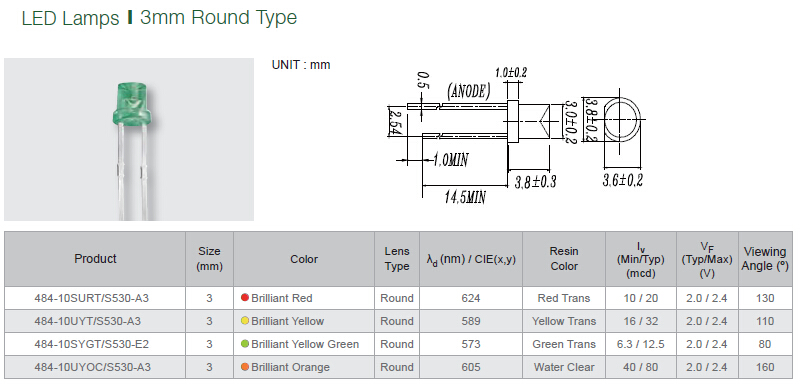Open product 484-10SURT/S530-A3
The height and width of the screenshot is (384, 800).
[91, 298]
